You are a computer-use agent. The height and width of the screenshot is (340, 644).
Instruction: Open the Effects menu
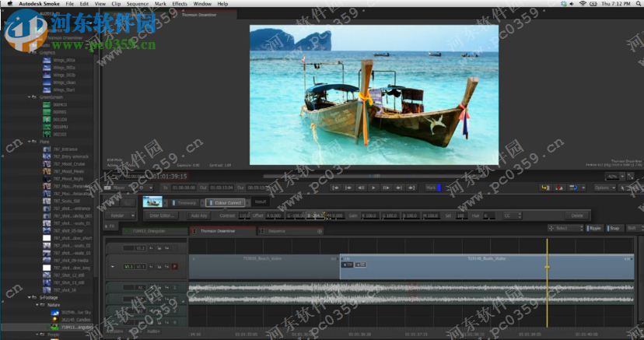tap(180, 4)
